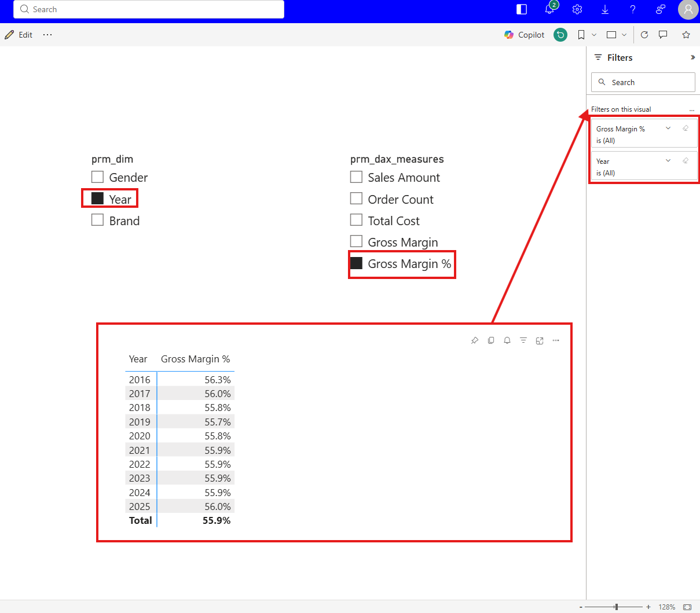Open the user account avatar

688,9
